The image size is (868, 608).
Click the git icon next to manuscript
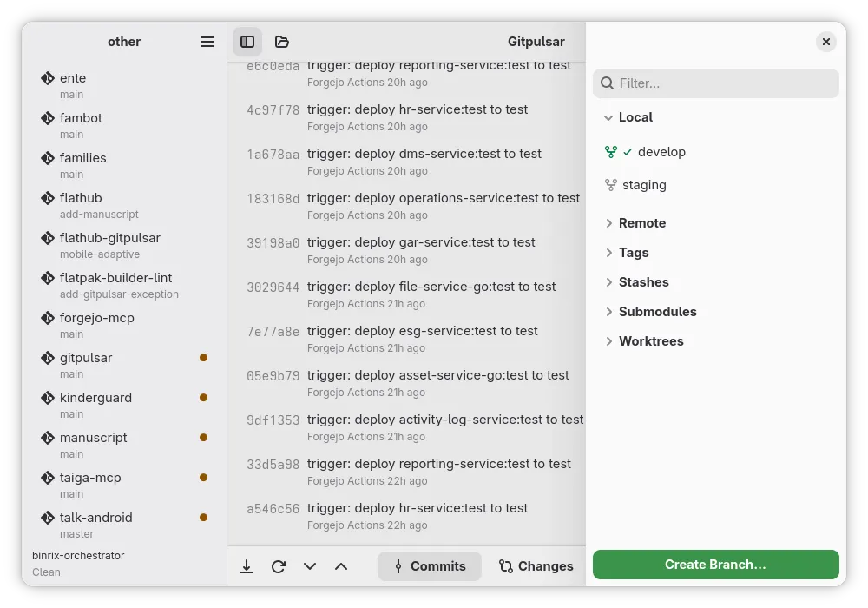click(x=48, y=438)
